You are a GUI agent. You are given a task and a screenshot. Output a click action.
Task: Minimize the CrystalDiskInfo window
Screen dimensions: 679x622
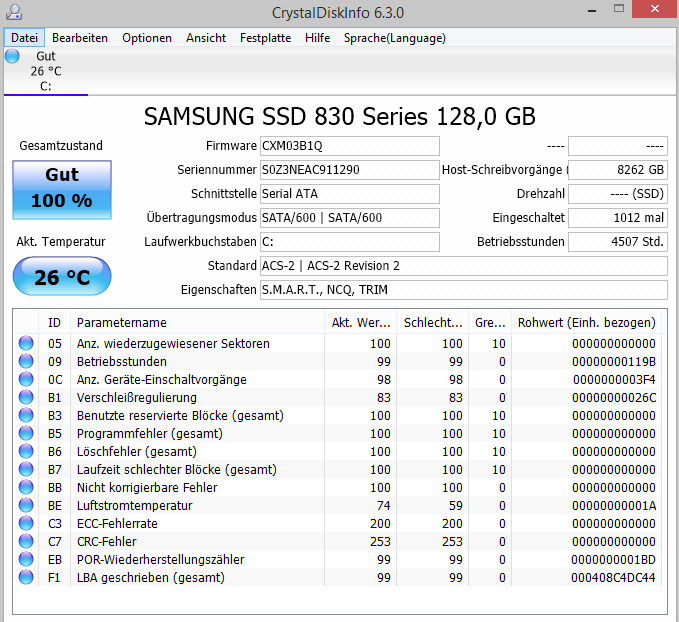(x=592, y=9)
